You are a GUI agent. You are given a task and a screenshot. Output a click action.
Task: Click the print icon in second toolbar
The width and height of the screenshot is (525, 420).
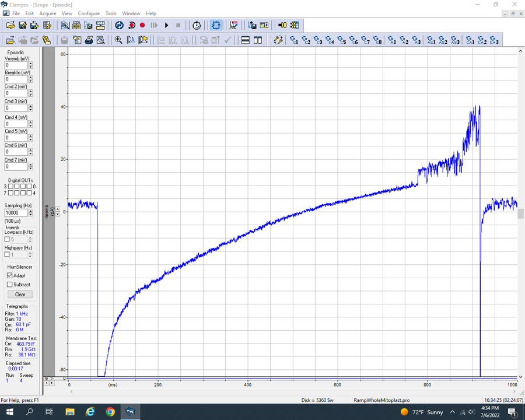pyautogui.click(x=89, y=40)
